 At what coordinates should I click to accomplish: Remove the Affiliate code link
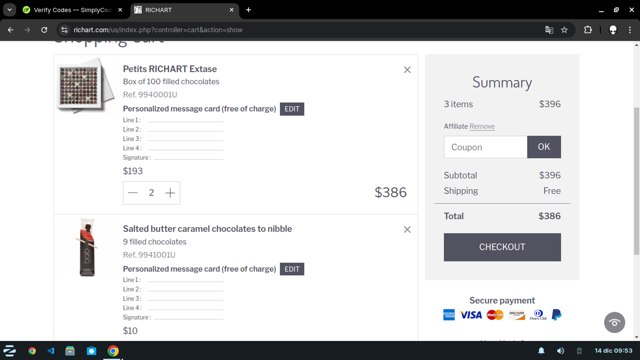(x=482, y=127)
